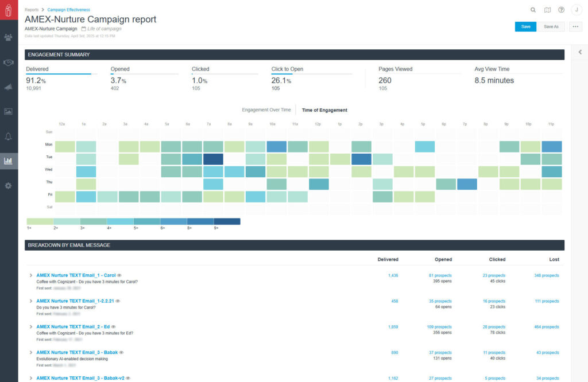The width and height of the screenshot is (588, 382).
Task: Click the 28 prospects clicked link
Action: point(494,327)
